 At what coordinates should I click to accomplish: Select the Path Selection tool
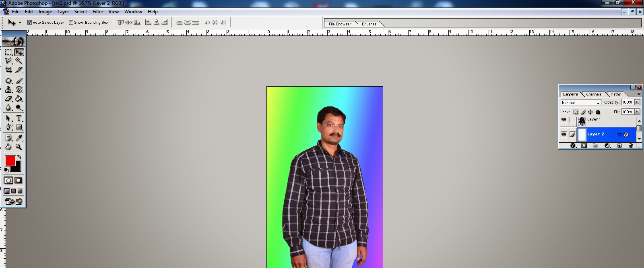(8, 118)
